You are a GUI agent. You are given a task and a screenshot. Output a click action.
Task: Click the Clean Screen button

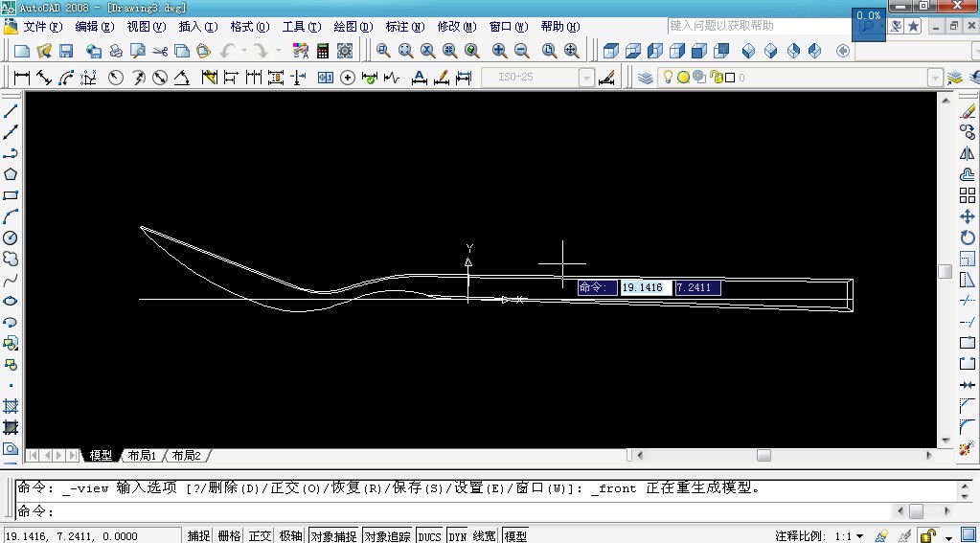[x=969, y=535]
